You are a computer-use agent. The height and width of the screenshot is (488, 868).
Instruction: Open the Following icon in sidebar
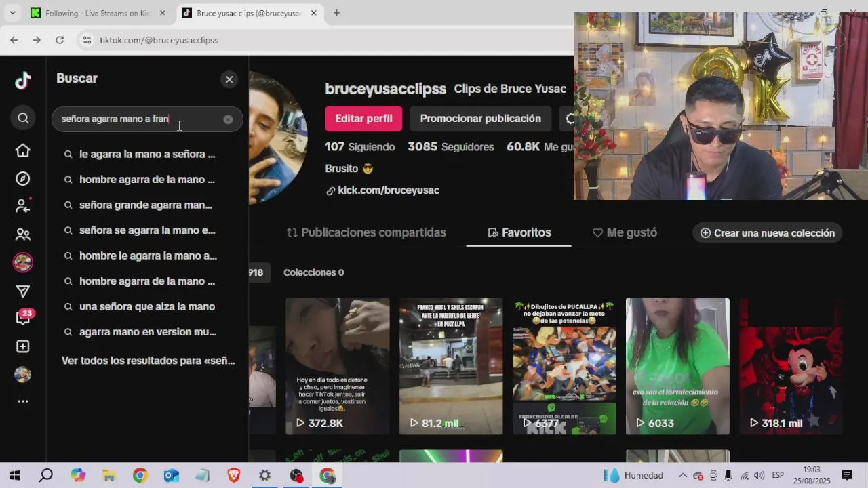(23, 206)
